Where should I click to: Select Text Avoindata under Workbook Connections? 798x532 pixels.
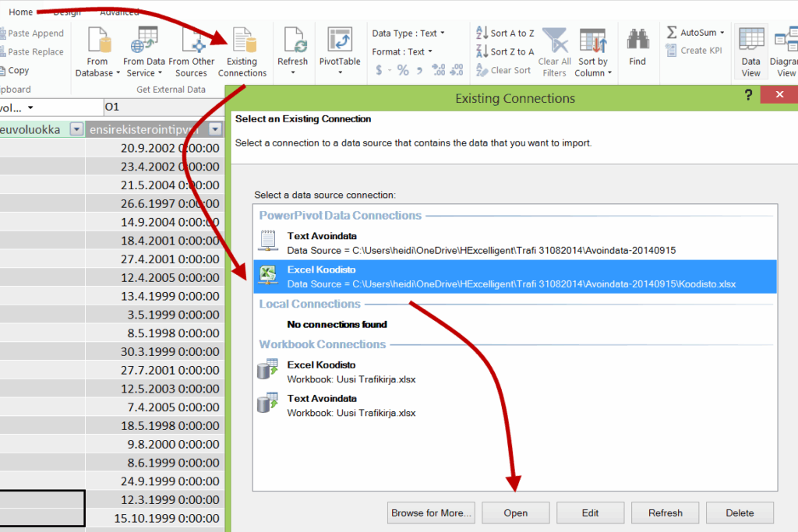[321, 398]
